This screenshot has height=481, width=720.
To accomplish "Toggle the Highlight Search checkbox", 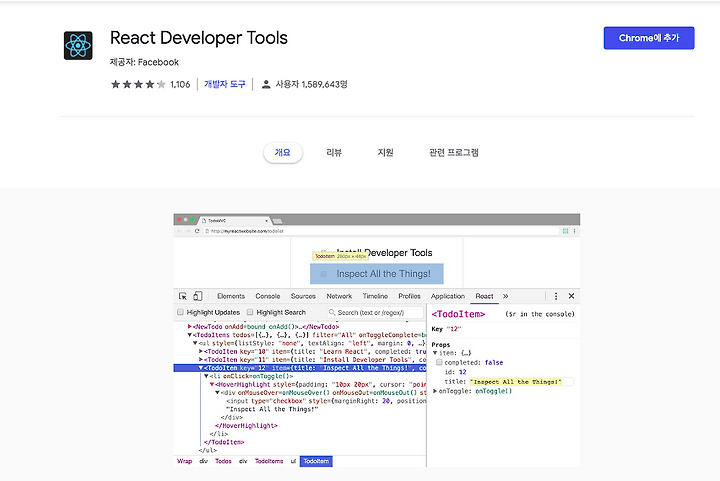I will pos(250,312).
